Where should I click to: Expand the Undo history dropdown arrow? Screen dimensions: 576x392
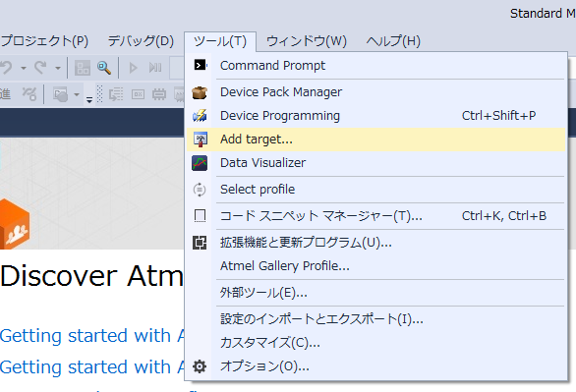pyautogui.click(x=24, y=68)
